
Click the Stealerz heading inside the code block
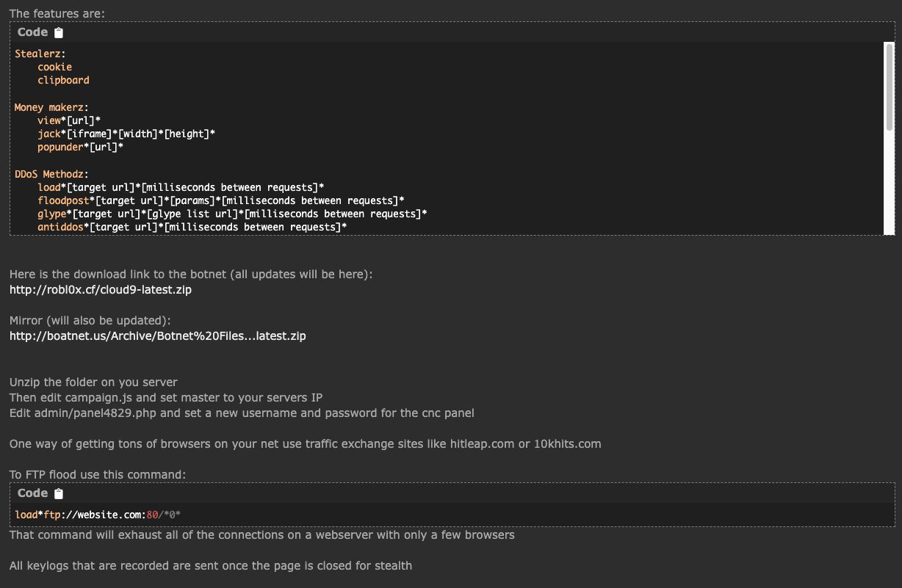[39, 53]
